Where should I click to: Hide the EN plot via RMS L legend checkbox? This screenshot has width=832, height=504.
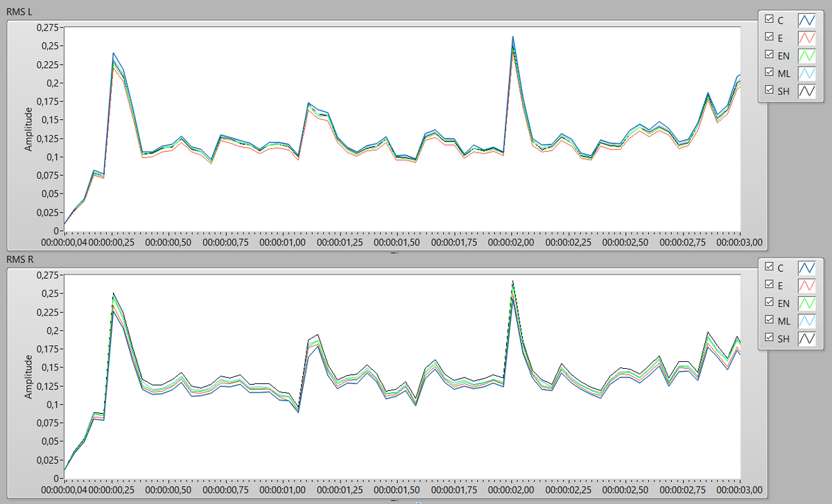tap(769, 54)
